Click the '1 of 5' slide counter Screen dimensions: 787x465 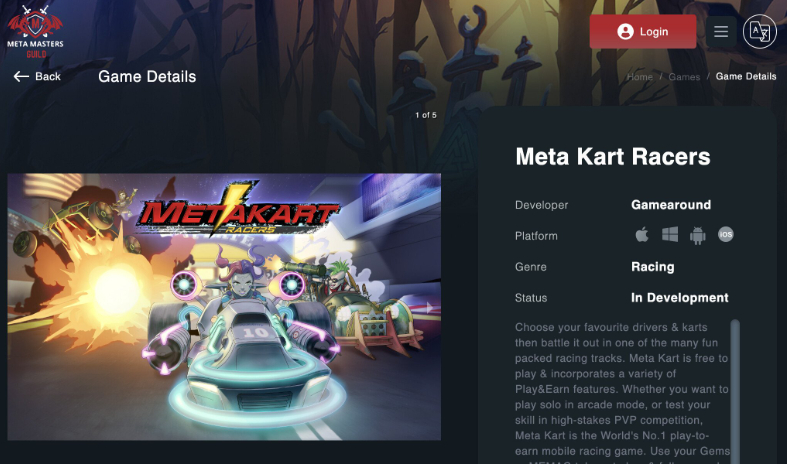(426, 115)
